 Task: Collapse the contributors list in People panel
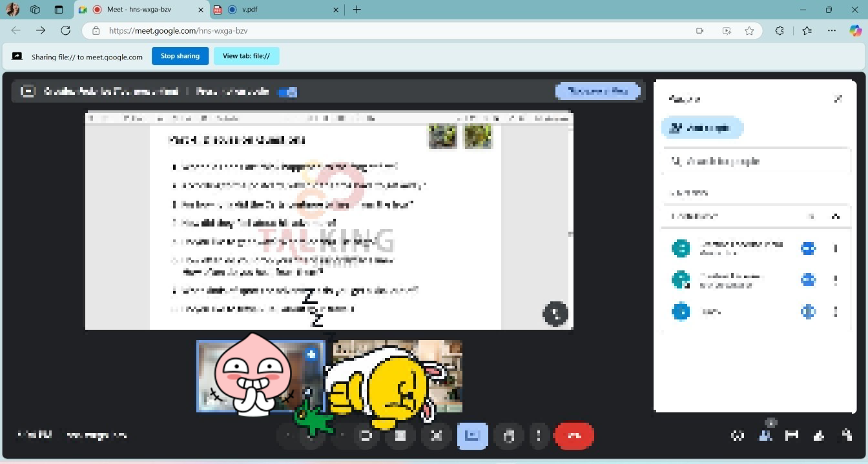pyautogui.click(x=836, y=216)
